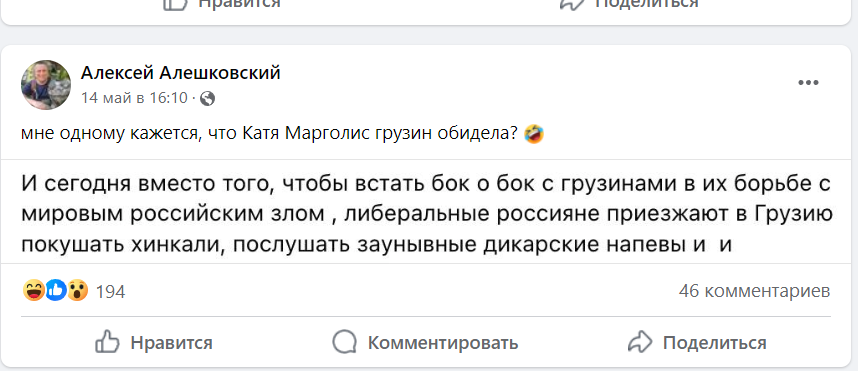The image size is (858, 371).
Task: Open the post timestamp 14 май в 16:10
Action: 134,98
